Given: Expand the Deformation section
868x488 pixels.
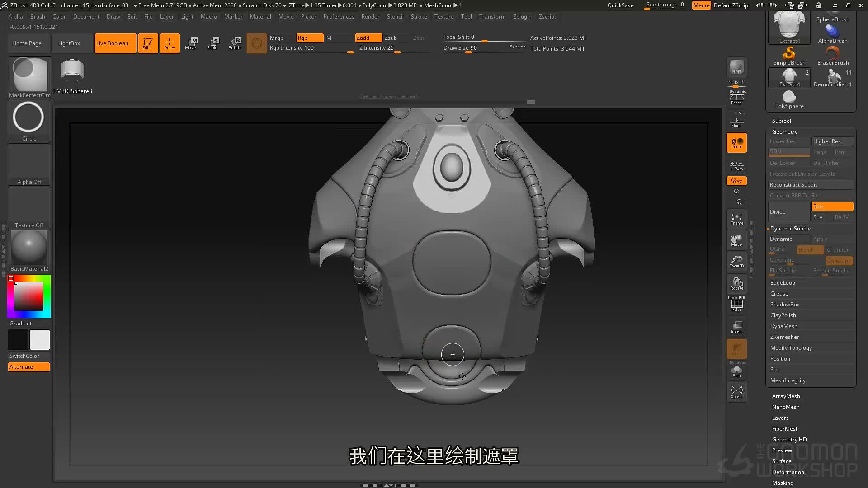Looking at the screenshot, I should [788, 472].
